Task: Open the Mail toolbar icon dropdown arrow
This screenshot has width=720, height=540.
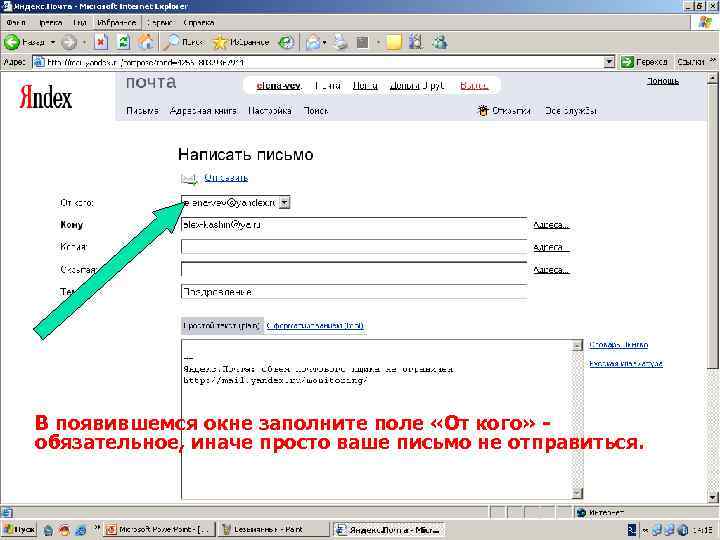Action: [x=324, y=43]
